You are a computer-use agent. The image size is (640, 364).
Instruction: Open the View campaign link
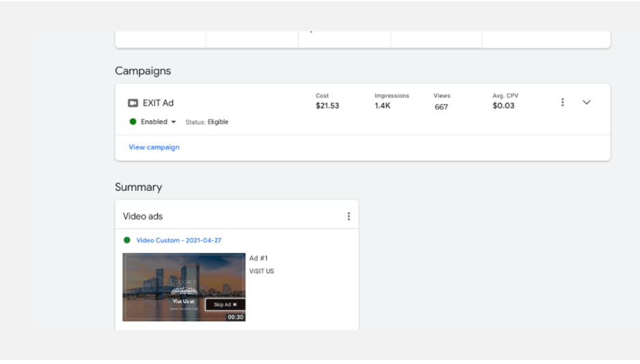tap(154, 147)
